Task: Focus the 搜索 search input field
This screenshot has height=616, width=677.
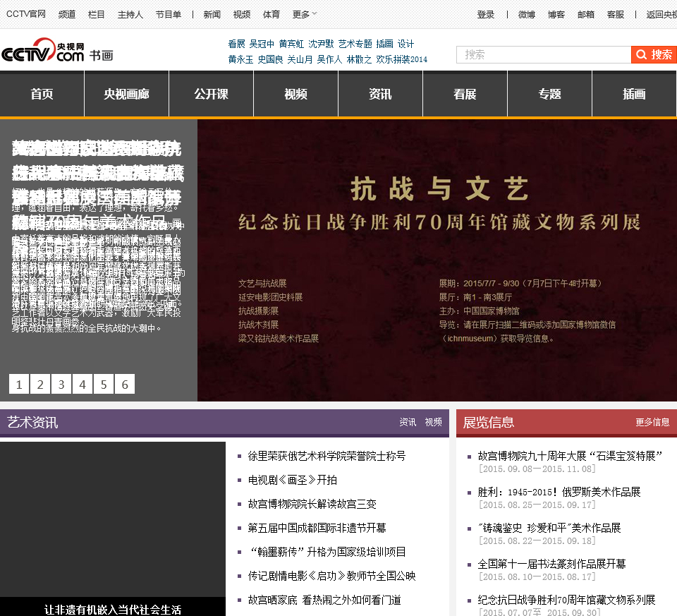Action: (544, 55)
